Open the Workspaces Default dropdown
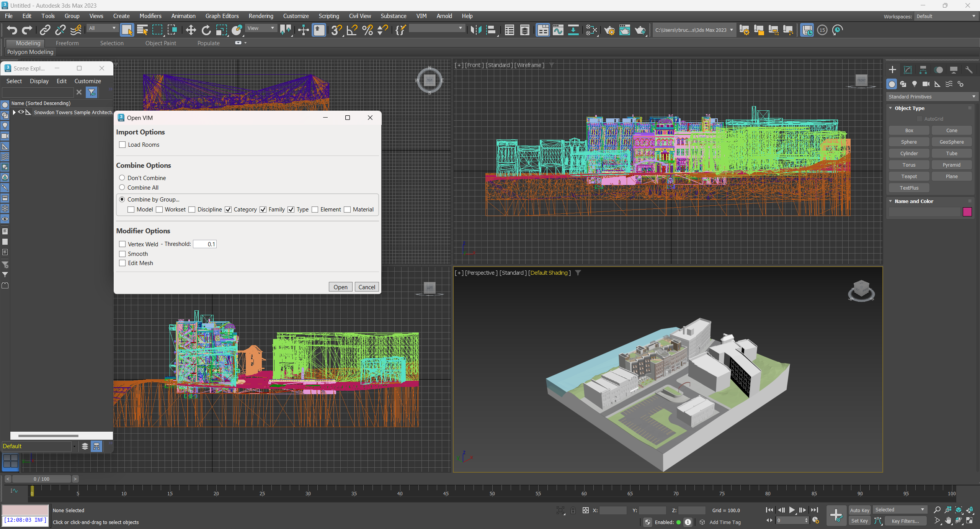980x529 pixels. coord(946,16)
